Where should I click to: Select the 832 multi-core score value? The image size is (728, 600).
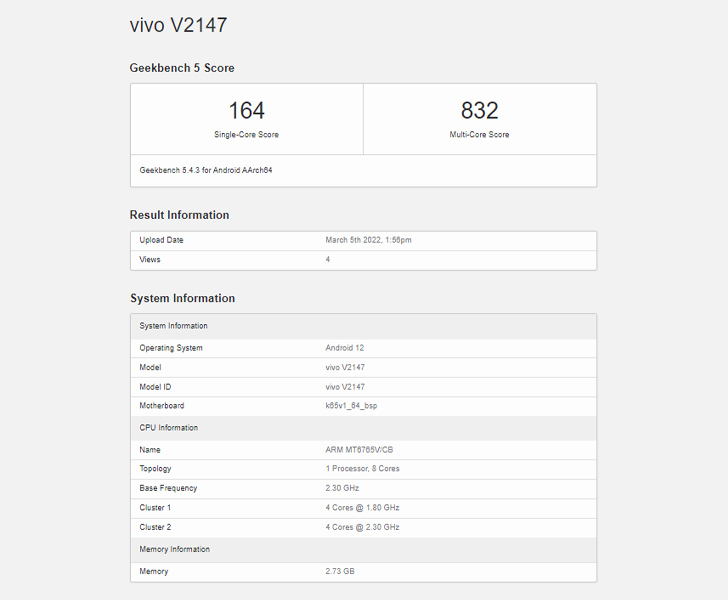pyautogui.click(x=480, y=111)
